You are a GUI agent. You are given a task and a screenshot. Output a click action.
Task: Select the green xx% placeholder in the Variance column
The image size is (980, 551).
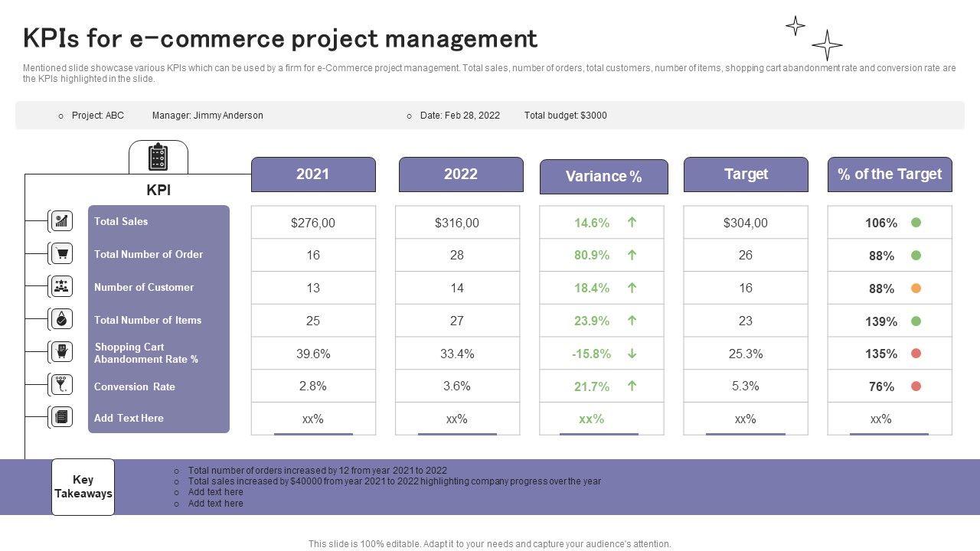[x=592, y=419]
